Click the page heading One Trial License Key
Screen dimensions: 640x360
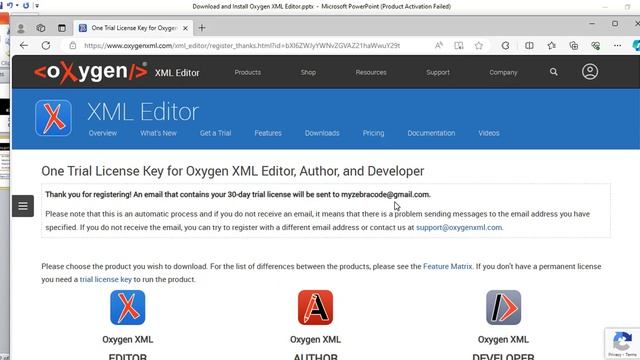tap(233, 171)
